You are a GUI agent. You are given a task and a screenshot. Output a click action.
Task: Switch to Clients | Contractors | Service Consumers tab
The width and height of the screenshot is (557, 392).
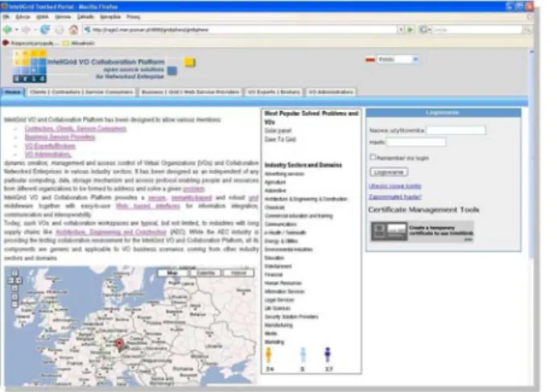point(81,92)
